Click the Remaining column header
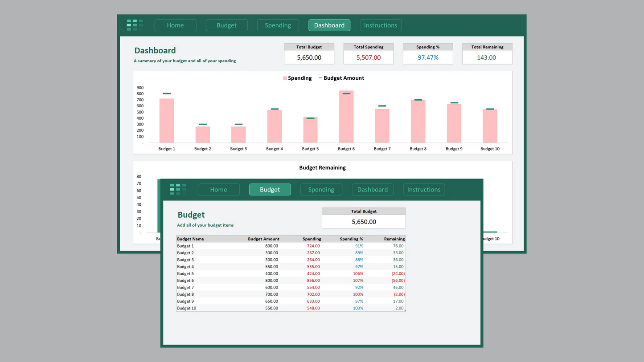644x362 pixels. 394,239
